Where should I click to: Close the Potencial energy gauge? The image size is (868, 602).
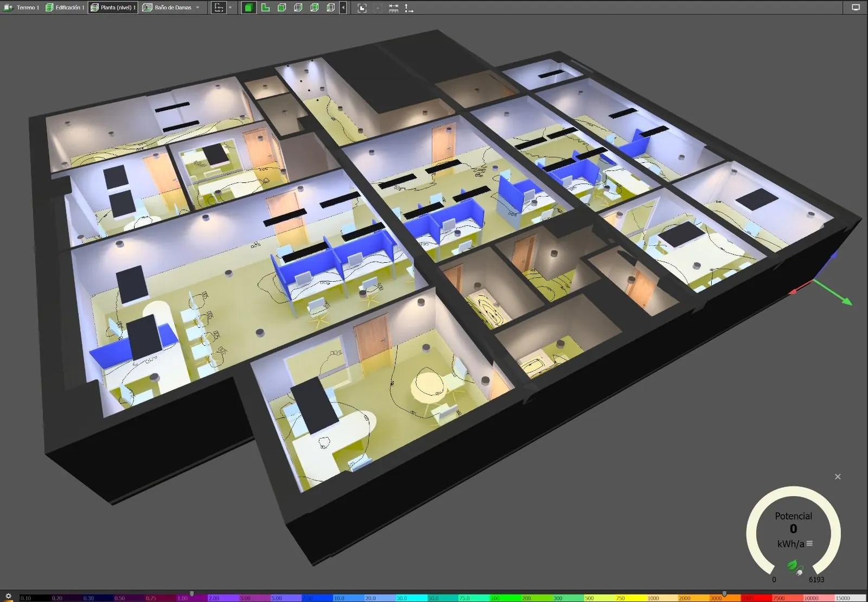(x=838, y=477)
